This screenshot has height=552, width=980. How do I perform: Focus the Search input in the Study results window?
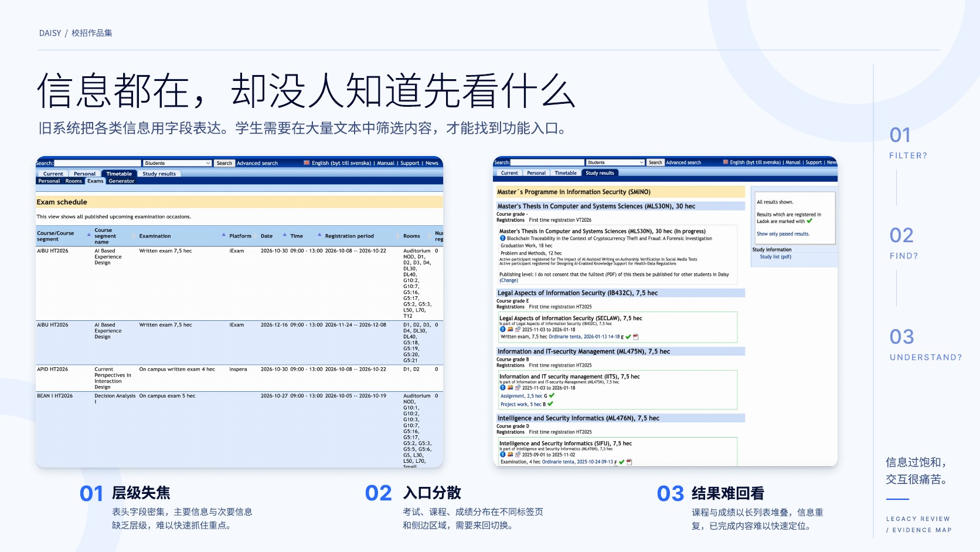(x=547, y=162)
